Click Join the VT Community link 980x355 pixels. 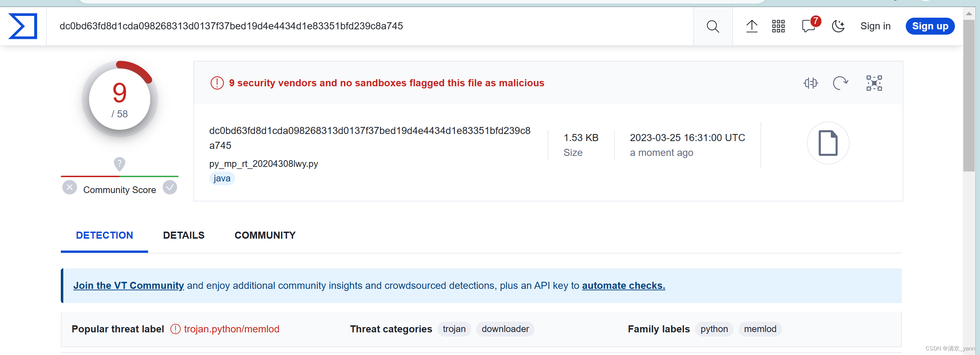coord(128,285)
